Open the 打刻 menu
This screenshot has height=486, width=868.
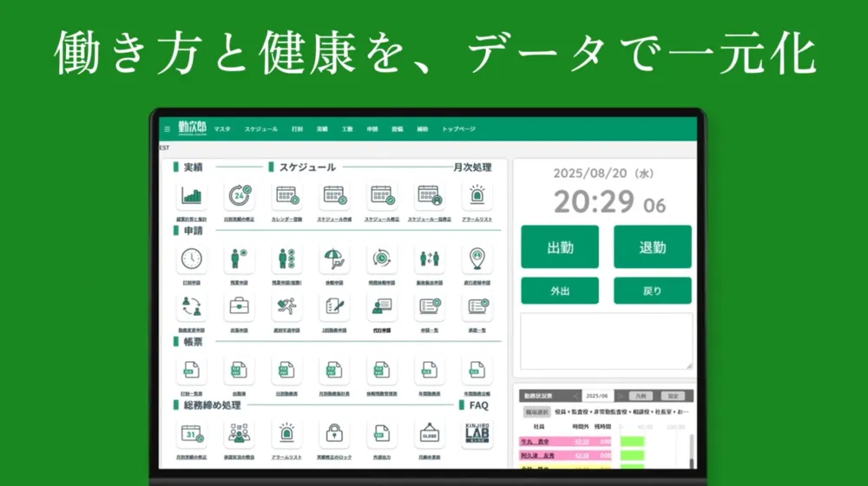tap(297, 129)
